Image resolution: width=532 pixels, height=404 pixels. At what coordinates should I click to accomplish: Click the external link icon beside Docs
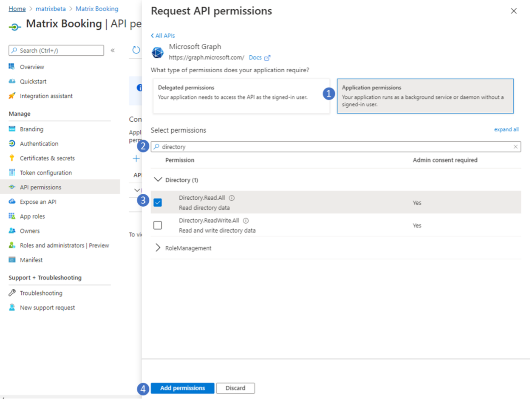267,58
